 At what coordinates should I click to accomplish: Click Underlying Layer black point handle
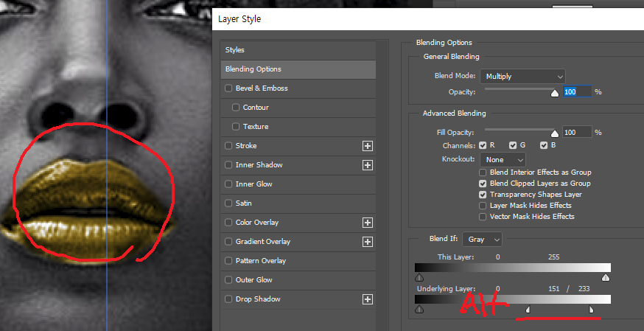coord(419,309)
